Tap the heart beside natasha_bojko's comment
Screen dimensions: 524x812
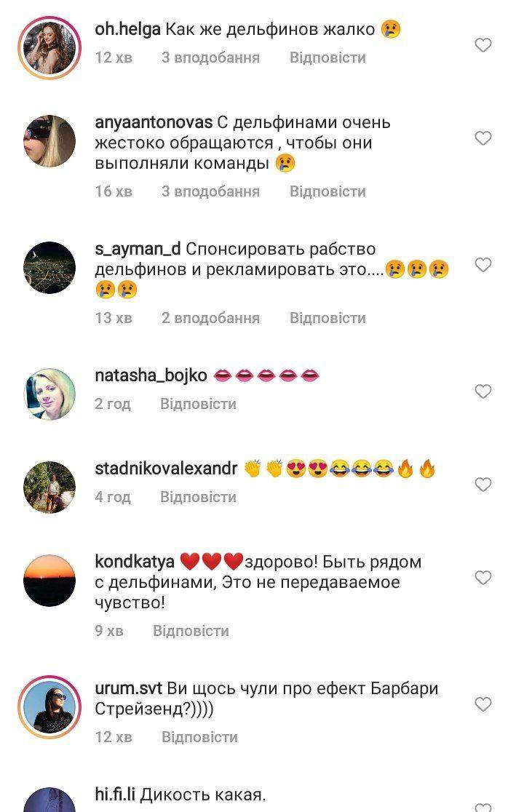(x=483, y=391)
